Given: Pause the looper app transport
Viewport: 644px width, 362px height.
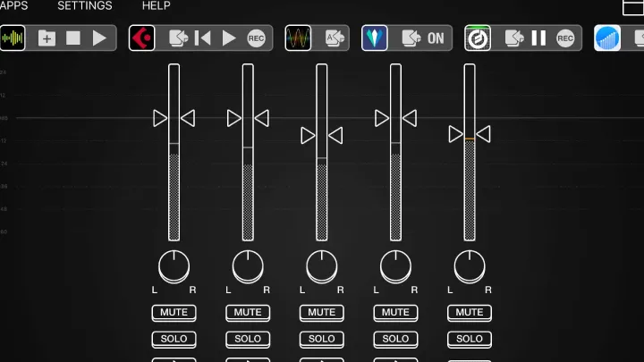Looking at the screenshot, I should point(538,38).
